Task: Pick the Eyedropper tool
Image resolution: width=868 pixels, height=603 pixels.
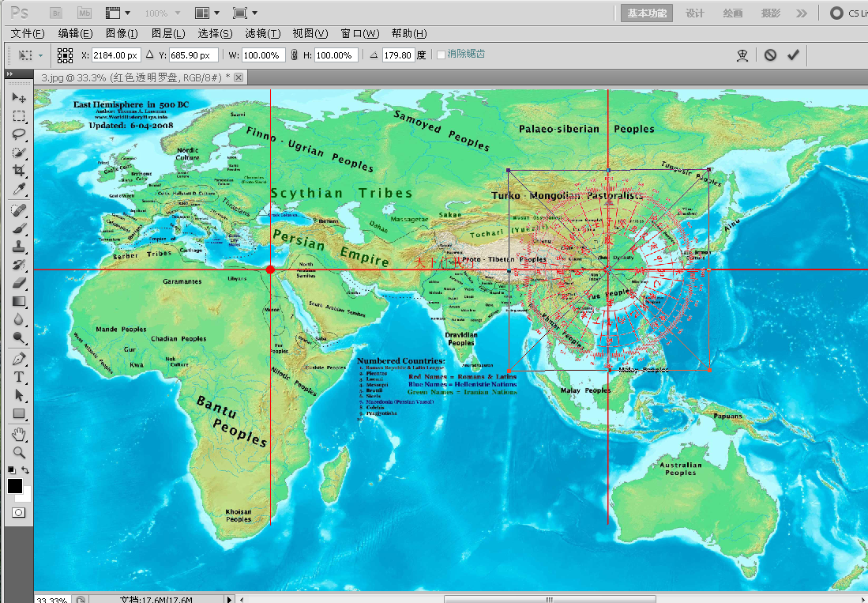Action: pyautogui.click(x=19, y=190)
